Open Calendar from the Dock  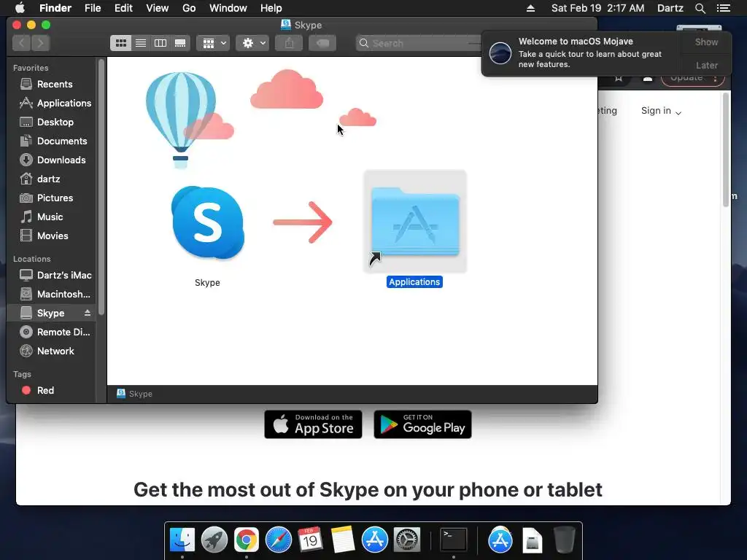[x=311, y=540]
